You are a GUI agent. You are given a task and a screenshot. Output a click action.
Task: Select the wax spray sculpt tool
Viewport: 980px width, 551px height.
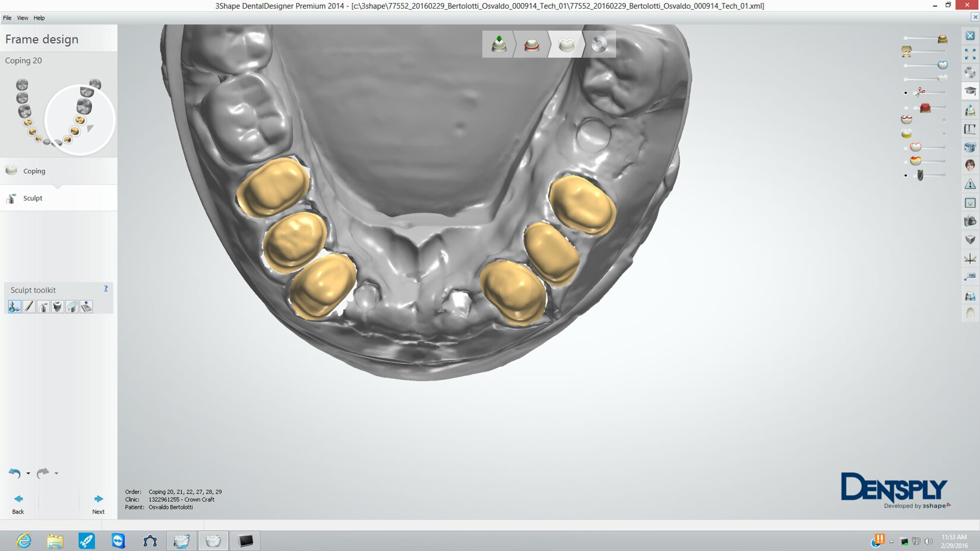pos(43,306)
